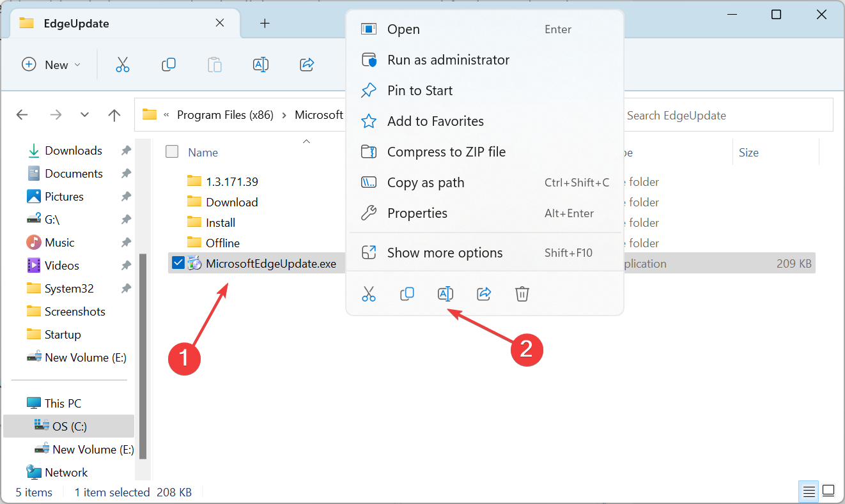Select the MicrosoftEdgeUpdate.exe file name
Image resolution: width=845 pixels, height=504 pixels.
coord(271,264)
